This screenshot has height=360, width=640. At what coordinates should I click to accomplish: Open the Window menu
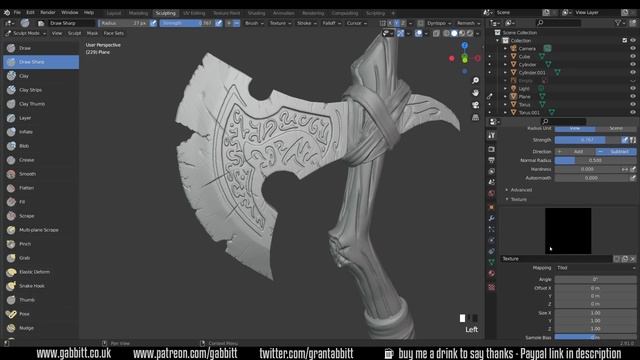point(70,13)
